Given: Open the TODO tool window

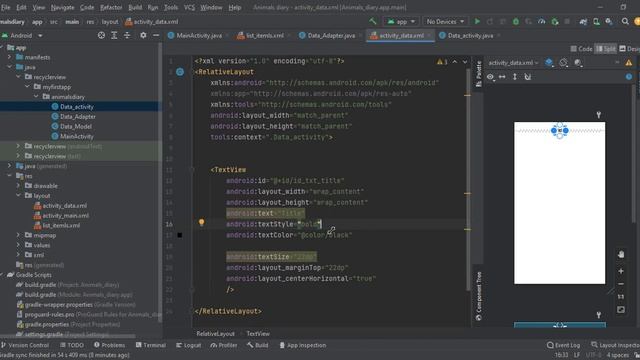Looking at the screenshot, I should point(72,345).
